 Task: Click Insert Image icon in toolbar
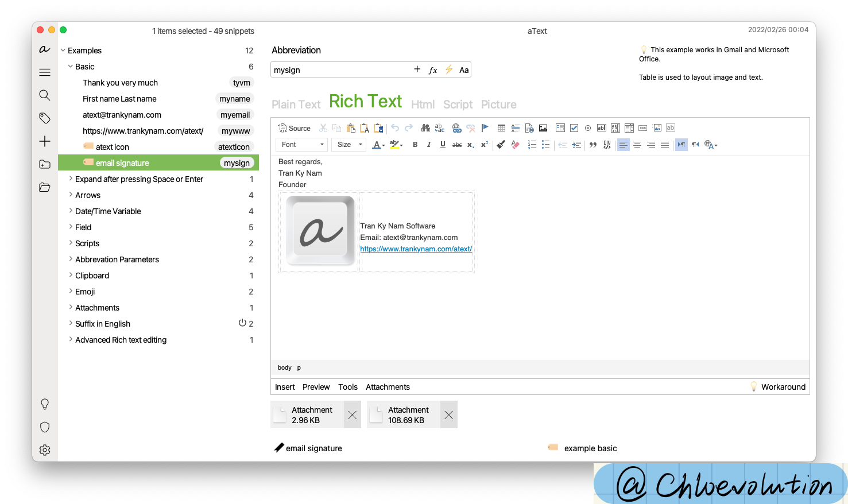point(543,128)
